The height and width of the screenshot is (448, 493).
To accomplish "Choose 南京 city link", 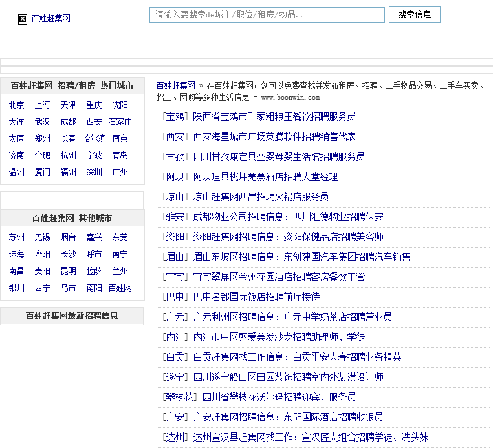I will point(120,138).
